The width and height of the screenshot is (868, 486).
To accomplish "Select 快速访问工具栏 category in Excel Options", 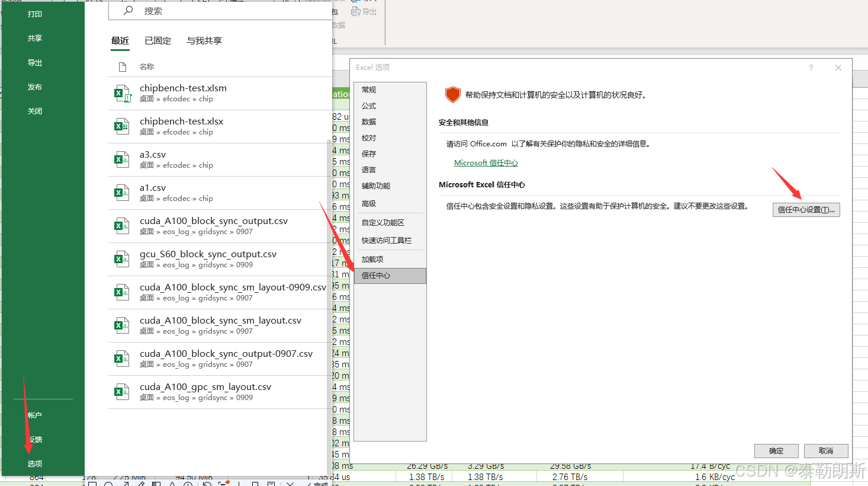I will 390,241.
